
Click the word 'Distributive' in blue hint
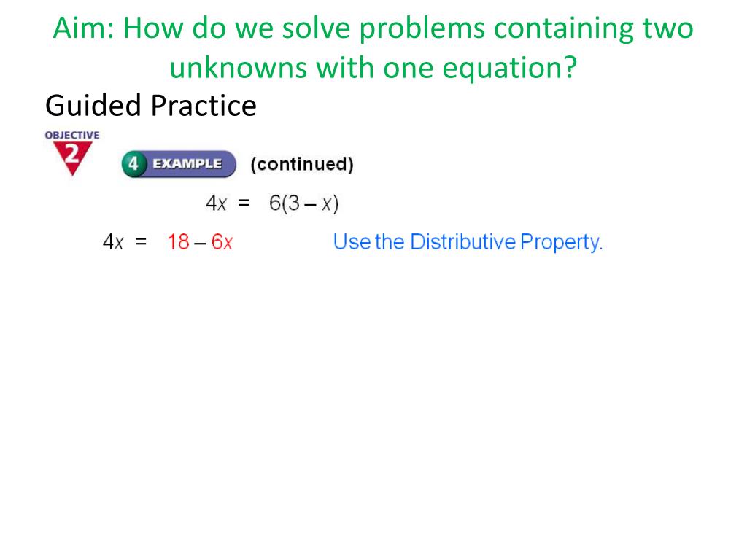(462, 241)
